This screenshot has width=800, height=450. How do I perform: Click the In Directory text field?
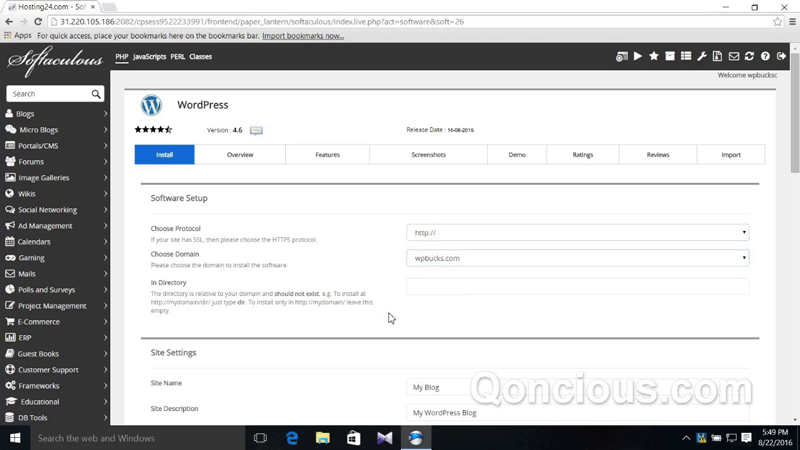[577, 287]
